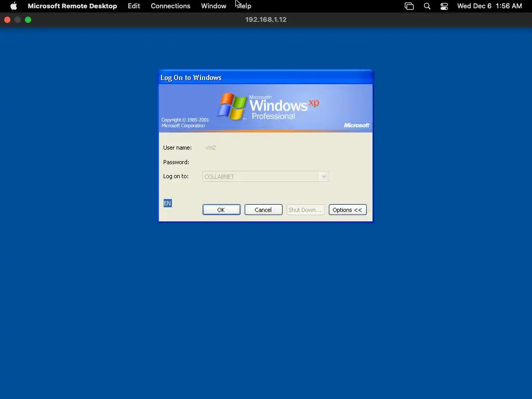
Task: Open the Apple menu
Action: (x=14, y=6)
